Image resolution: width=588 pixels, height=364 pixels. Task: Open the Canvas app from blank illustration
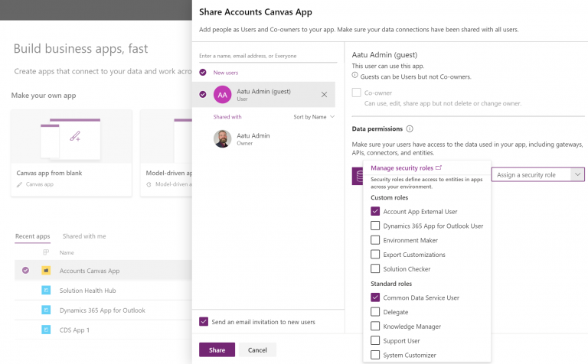point(71,137)
